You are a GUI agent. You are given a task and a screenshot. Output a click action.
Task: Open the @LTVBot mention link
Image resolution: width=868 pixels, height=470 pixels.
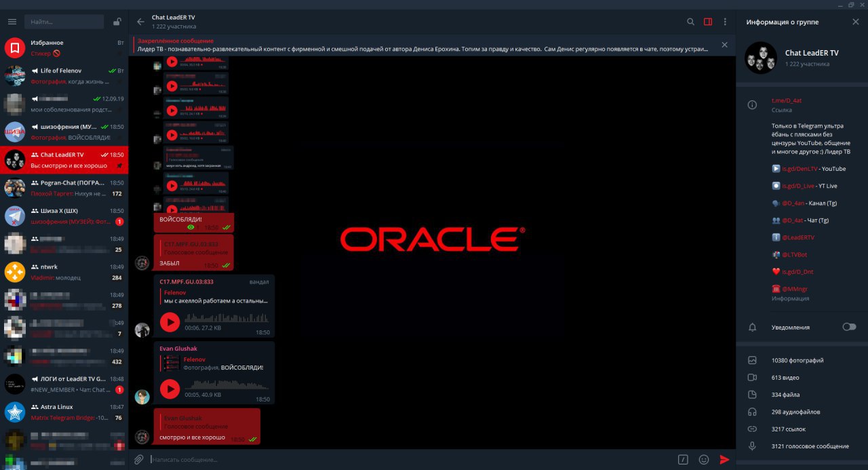(x=795, y=254)
